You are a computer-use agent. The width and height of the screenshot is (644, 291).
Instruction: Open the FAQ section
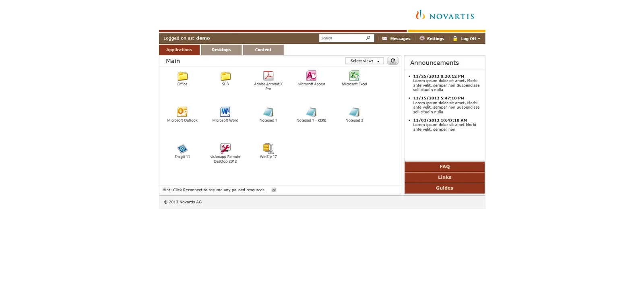point(445,167)
